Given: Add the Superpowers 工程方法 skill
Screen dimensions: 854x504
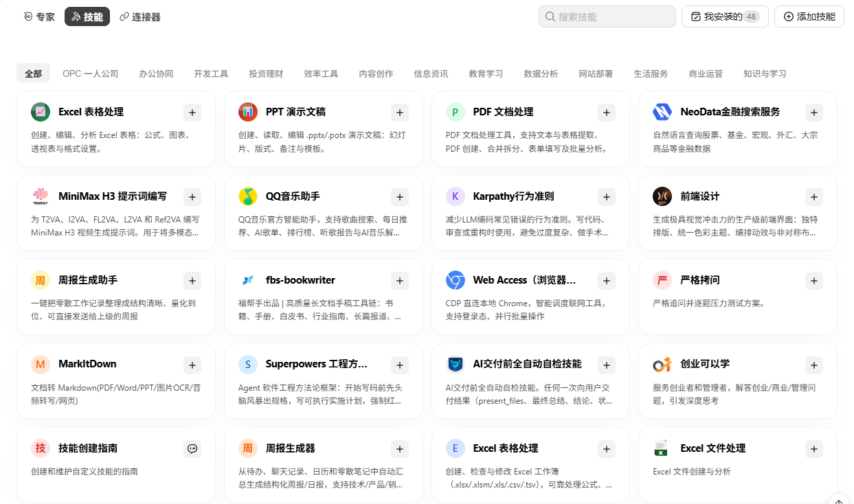Looking at the screenshot, I should [x=400, y=365].
